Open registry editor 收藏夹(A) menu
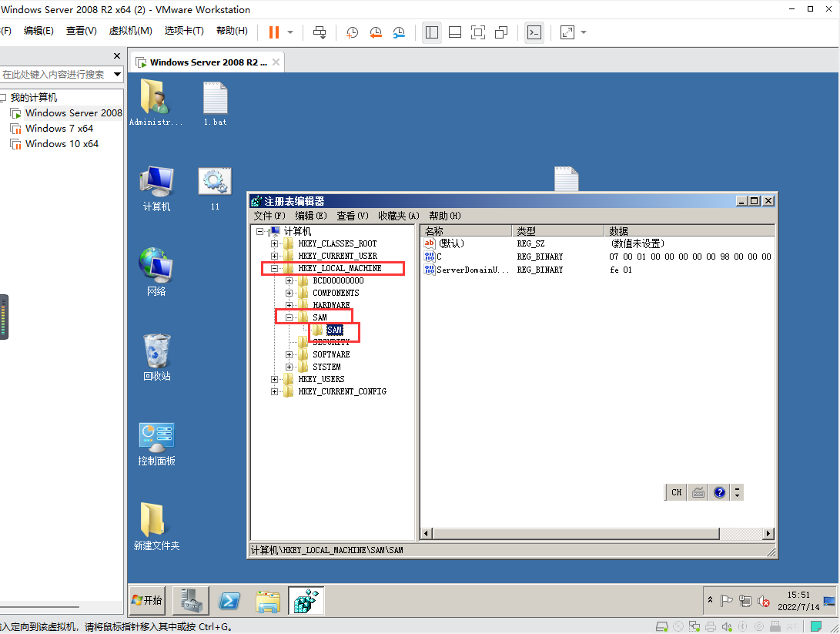 399,216
